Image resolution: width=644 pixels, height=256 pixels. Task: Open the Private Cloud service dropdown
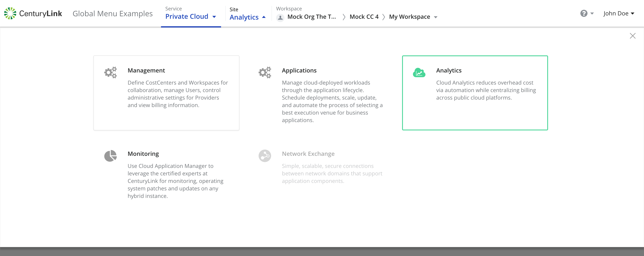pos(191,16)
